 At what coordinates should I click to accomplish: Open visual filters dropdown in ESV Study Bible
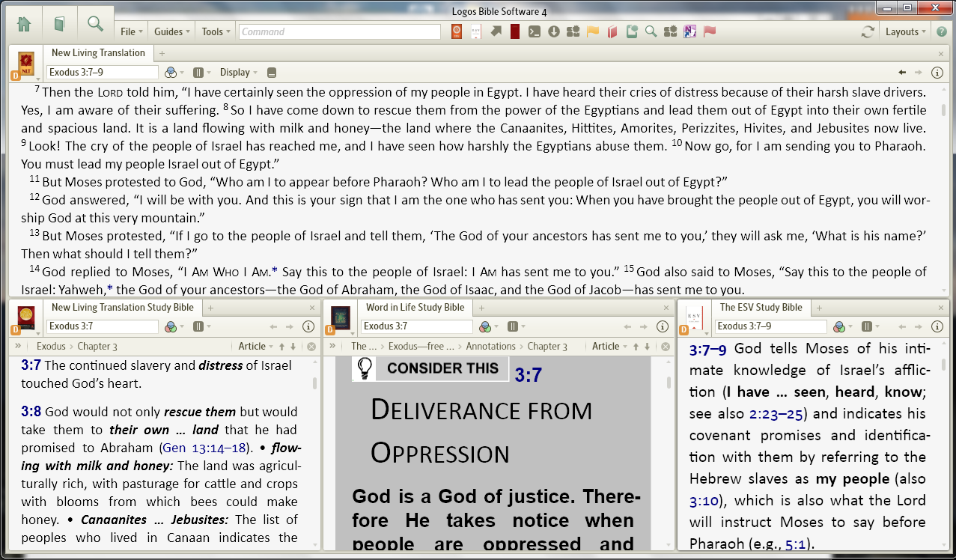tap(842, 326)
